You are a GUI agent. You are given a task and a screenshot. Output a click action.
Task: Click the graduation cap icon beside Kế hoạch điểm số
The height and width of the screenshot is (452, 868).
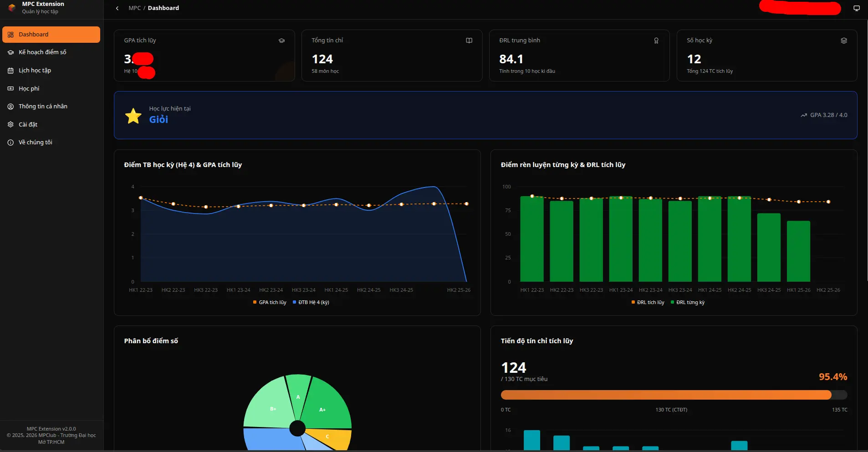point(10,52)
